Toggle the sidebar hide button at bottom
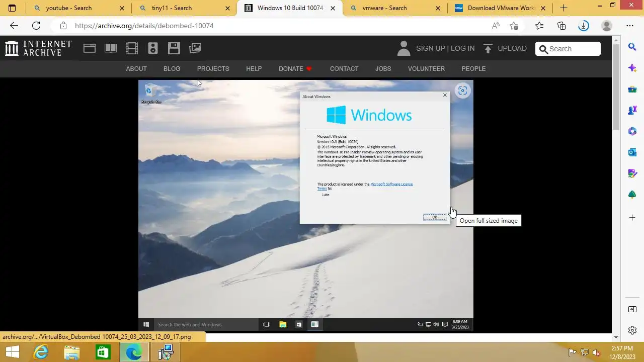 [x=632, y=309]
